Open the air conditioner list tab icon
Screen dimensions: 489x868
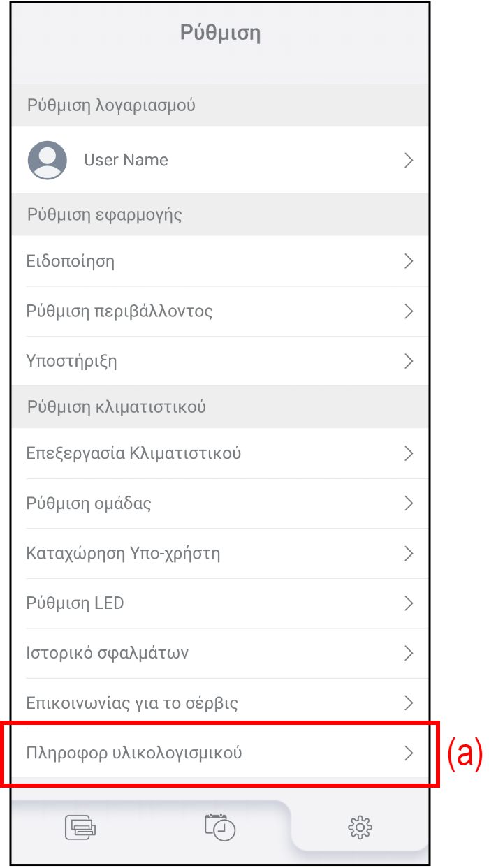[80, 807]
